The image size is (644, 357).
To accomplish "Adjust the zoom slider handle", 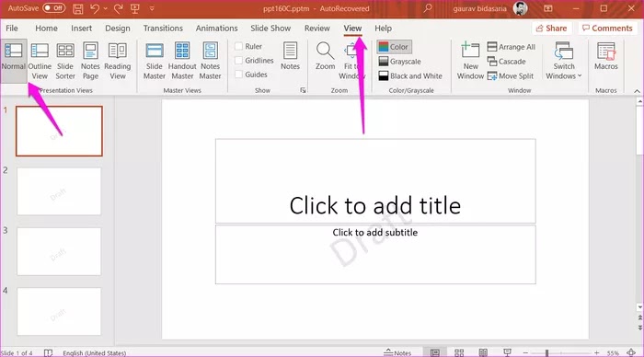I will 546,353.
